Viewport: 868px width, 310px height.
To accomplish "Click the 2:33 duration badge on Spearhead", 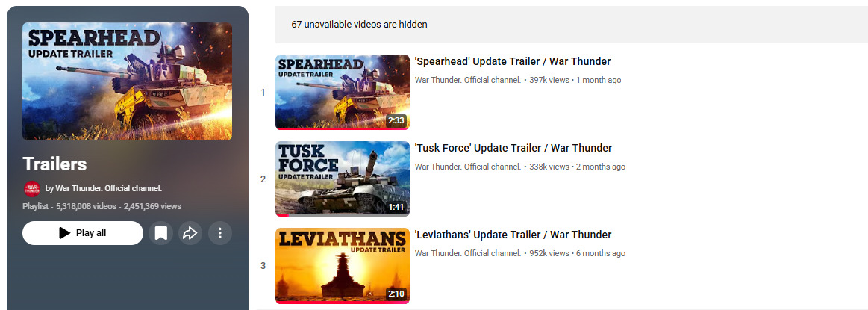I will [396, 121].
